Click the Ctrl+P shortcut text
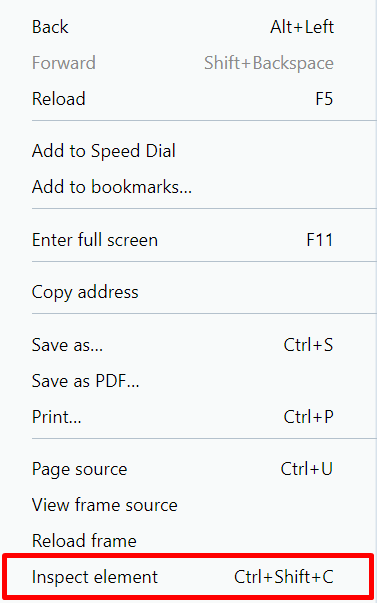The image size is (377, 603). 309,416
